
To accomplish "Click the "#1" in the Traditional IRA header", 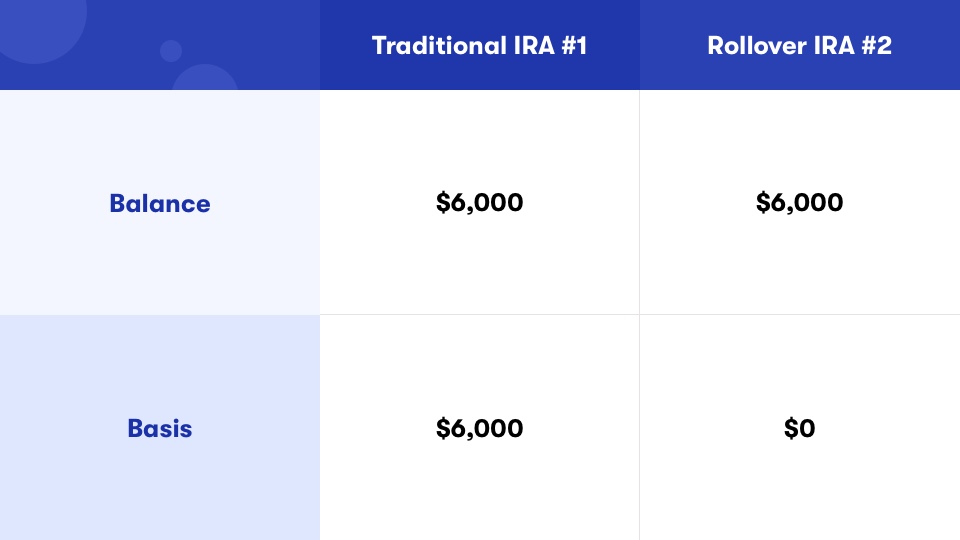I will click(574, 45).
